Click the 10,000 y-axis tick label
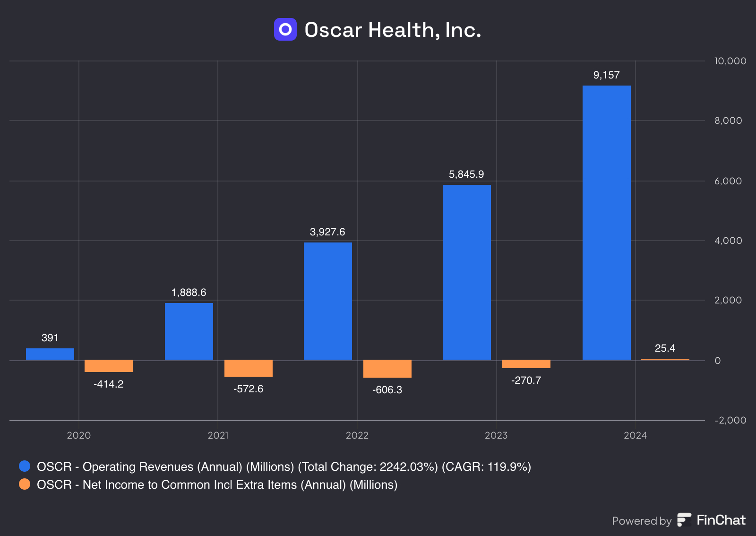 click(730, 61)
